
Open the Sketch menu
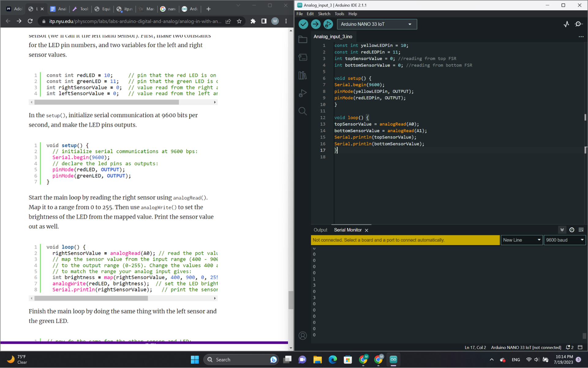(x=324, y=14)
